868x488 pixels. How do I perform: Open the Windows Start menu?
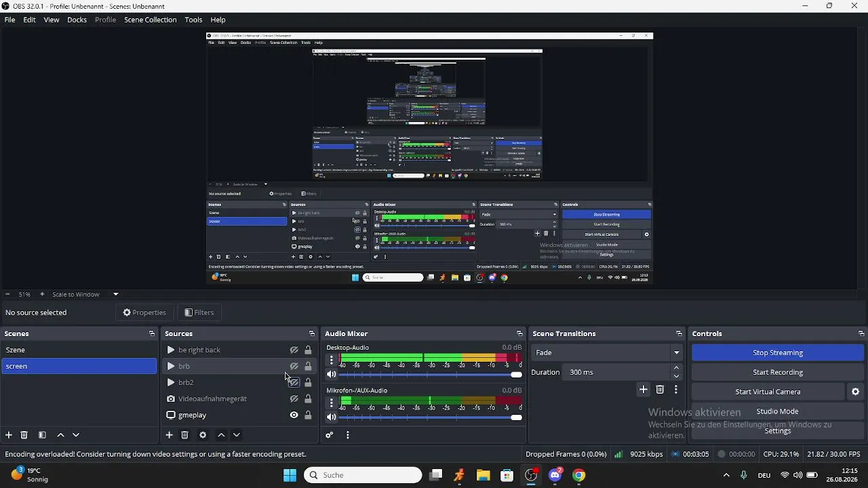[x=290, y=475]
